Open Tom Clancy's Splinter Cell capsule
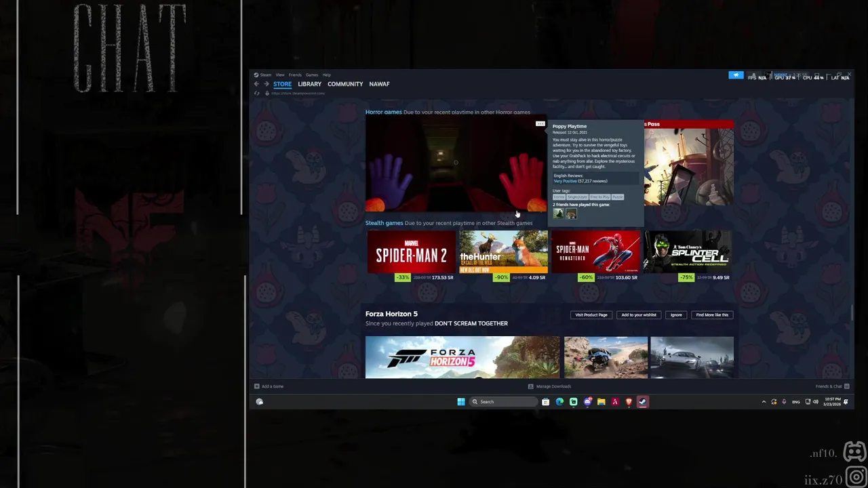The image size is (868, 488). pyautogui.click(x=688, y=251)
